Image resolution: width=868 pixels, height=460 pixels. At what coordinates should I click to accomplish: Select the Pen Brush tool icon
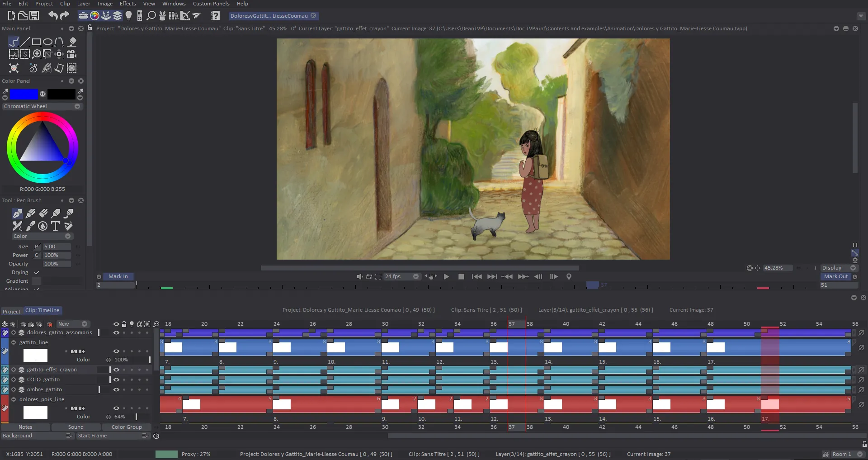[17, 213]
